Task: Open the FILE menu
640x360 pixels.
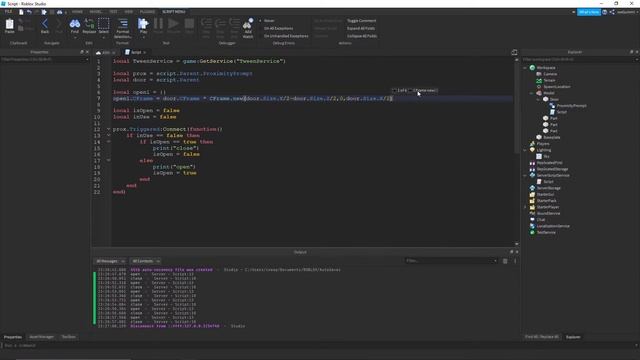Action: (x=8, y=12)
